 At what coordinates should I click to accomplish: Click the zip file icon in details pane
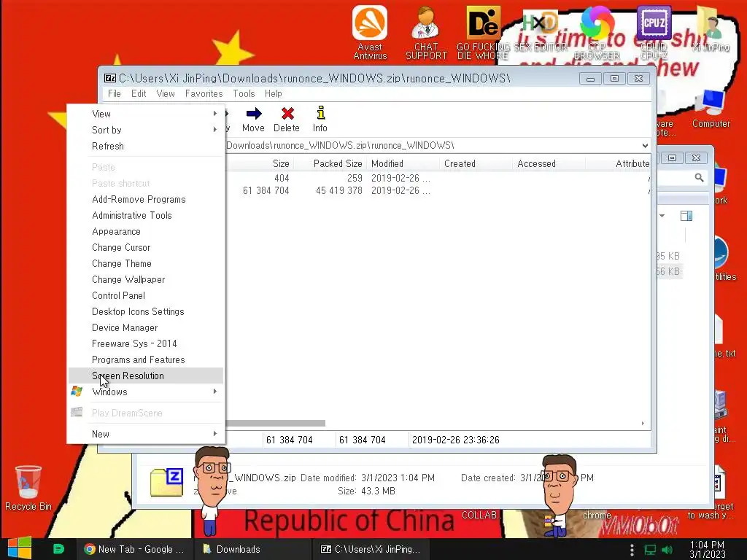167,482
